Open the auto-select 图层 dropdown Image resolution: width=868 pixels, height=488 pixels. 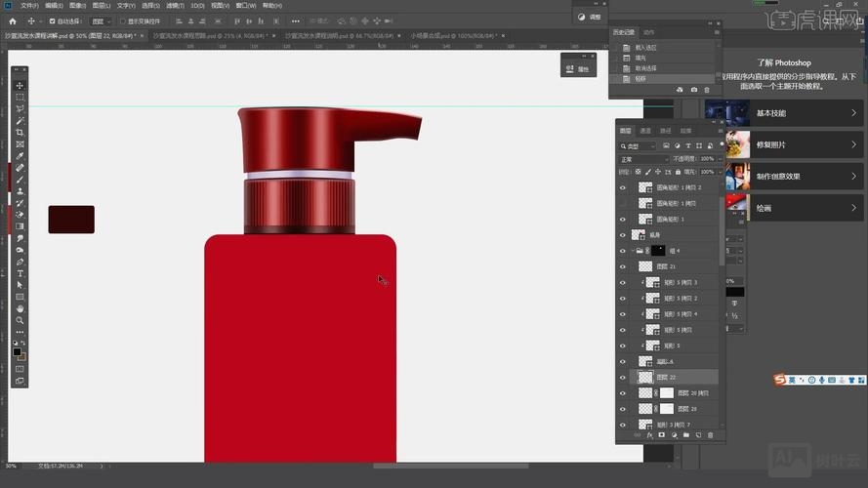(x=100, y=20)
